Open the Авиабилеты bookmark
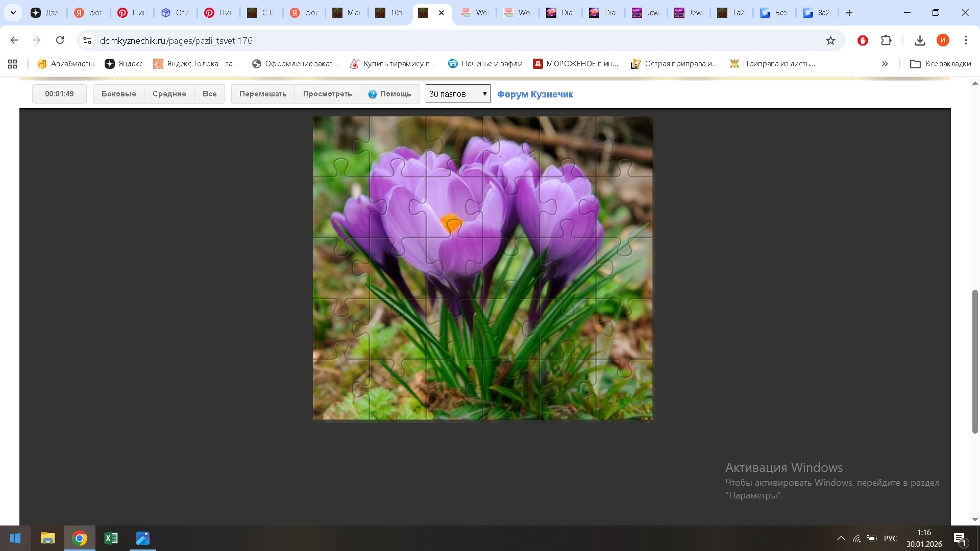The height and width of the screenshot is (551, 980). point(65,64)
